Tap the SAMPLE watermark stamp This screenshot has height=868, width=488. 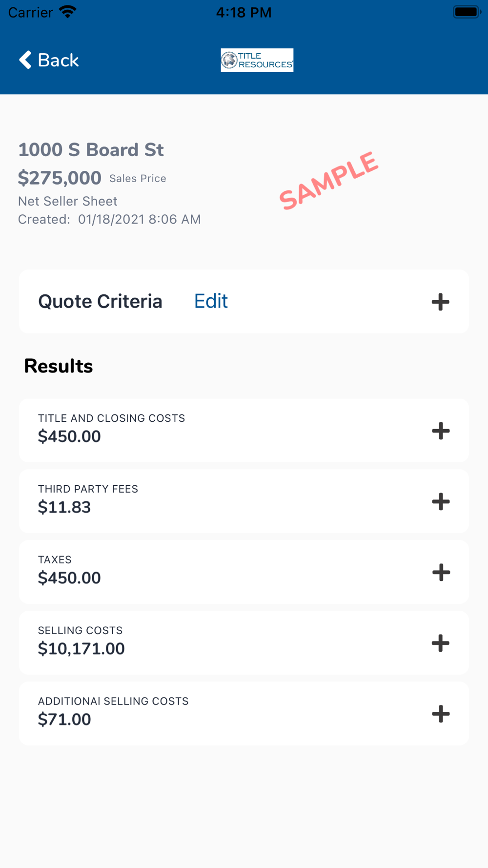click(328, 181)
